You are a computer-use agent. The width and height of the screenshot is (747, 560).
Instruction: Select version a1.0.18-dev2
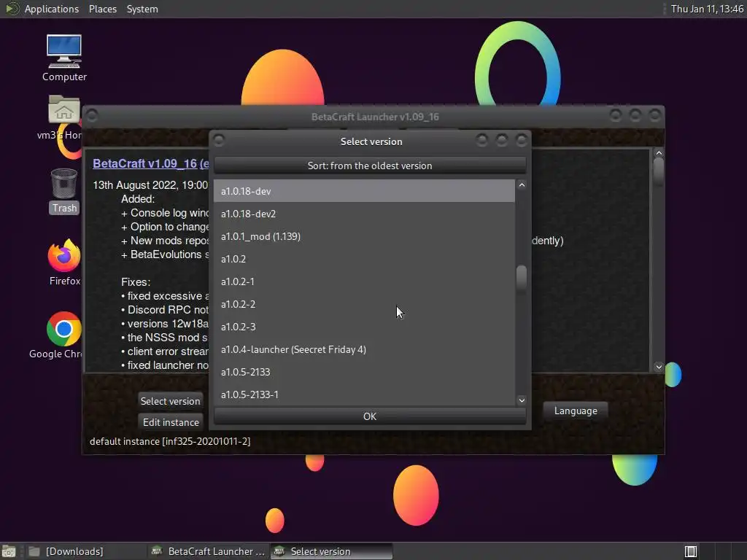tap(364, 214)
